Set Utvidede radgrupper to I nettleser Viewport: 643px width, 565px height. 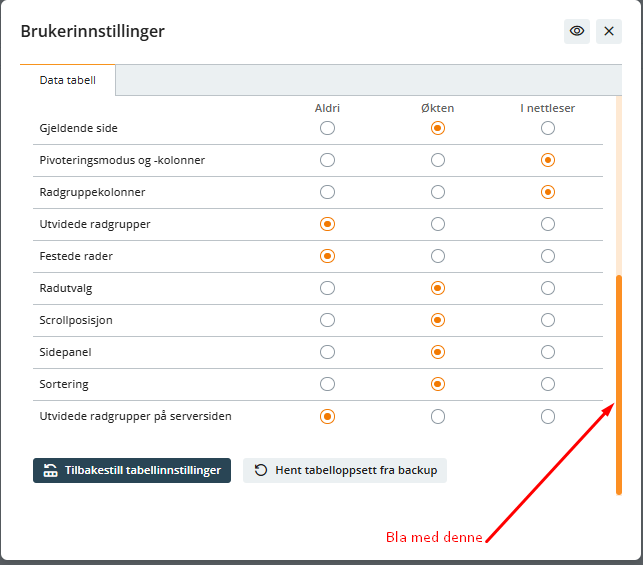548,224
